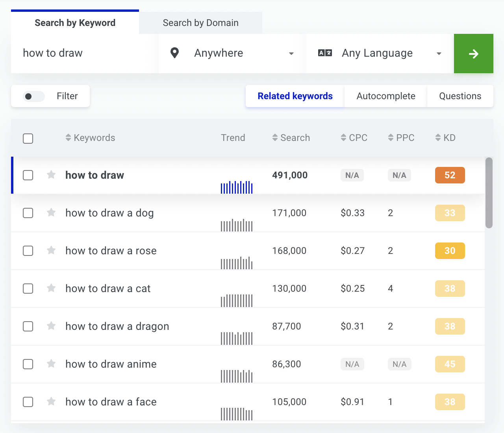Toggle the Filter switch
The image size is (504, 433).
coord(34,96)
